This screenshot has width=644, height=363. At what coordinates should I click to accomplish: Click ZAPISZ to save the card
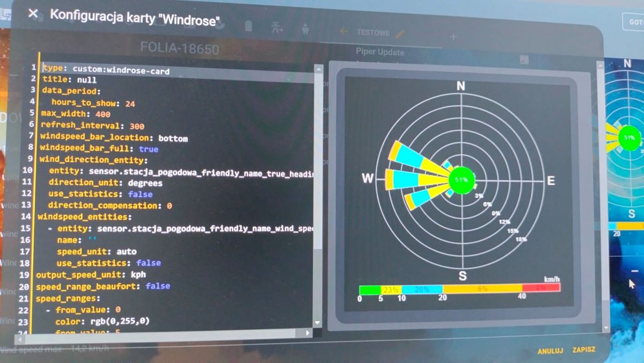pos(583,350)
